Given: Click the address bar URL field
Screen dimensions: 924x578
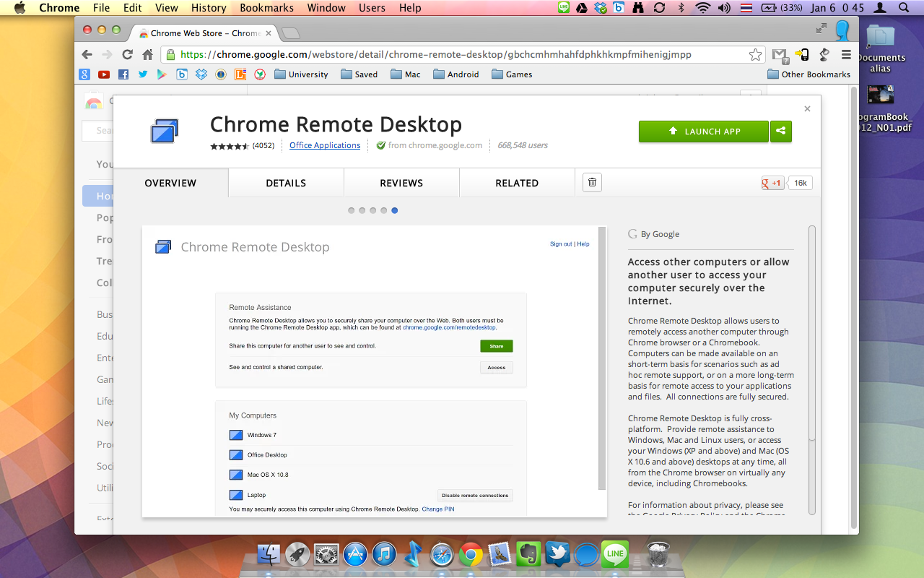Looking at the screenshot, I should coord(462,55).
